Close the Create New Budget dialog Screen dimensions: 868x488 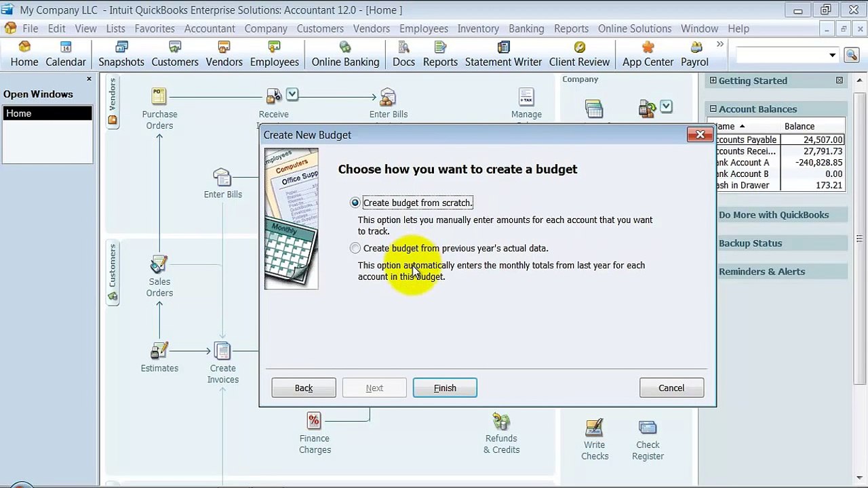[700, 135]
